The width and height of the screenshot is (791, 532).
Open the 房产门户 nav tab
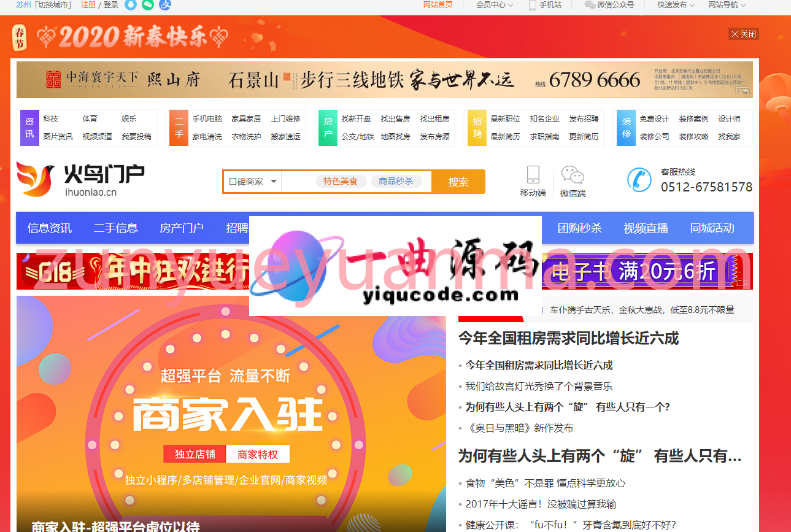coord(182,228)
